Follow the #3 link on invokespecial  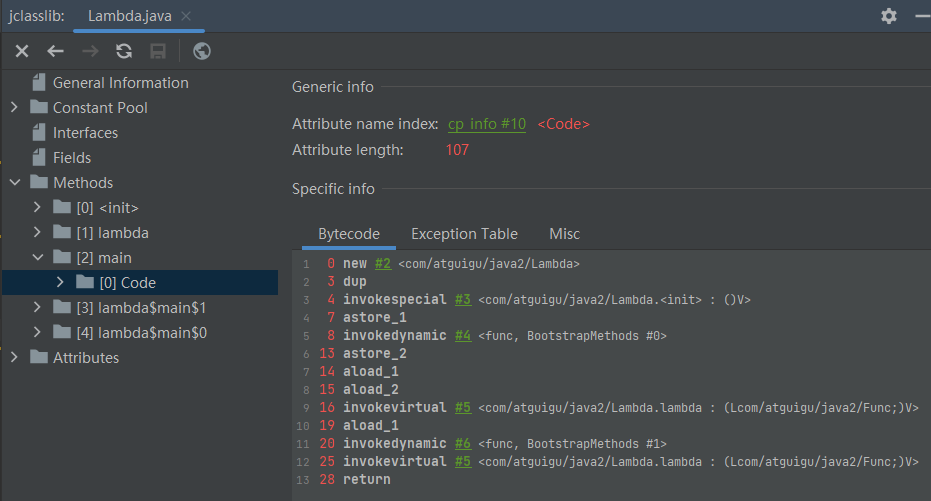[x=463, y=300]
